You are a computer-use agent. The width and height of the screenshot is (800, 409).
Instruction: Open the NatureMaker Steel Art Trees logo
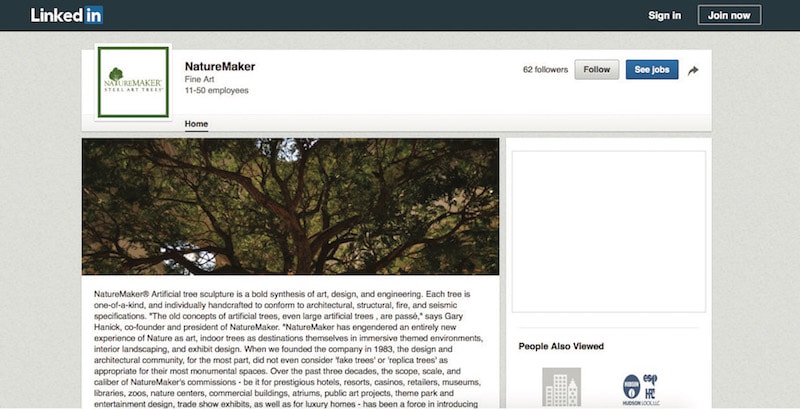point(133,82)
